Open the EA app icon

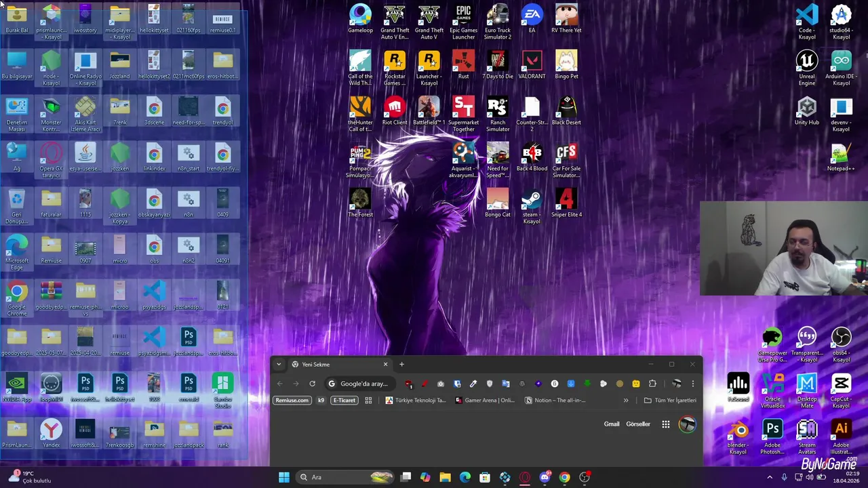pyautogui.click(x=532, y=19)
